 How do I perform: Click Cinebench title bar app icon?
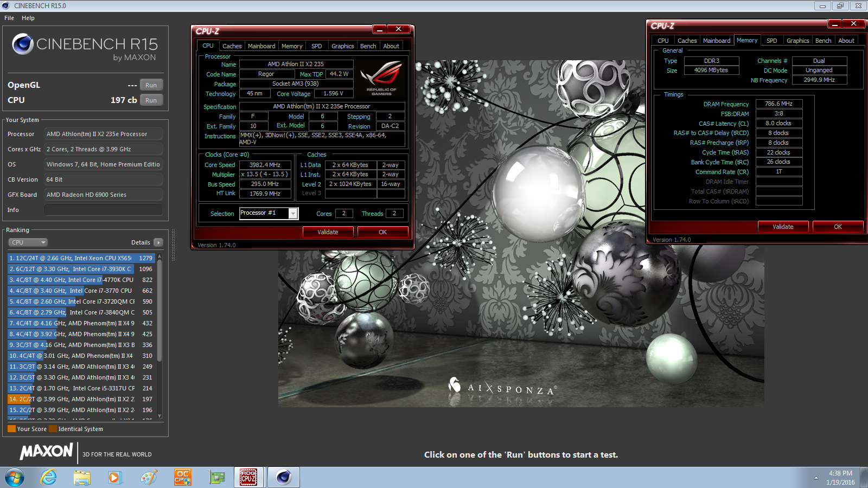pyautogui.click(x=6, y=5)
